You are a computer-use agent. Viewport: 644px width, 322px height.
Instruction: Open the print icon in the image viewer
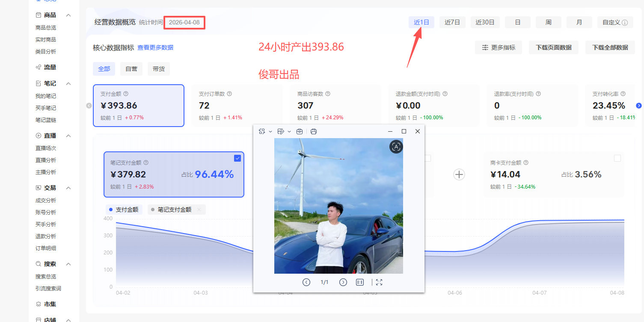314,131
